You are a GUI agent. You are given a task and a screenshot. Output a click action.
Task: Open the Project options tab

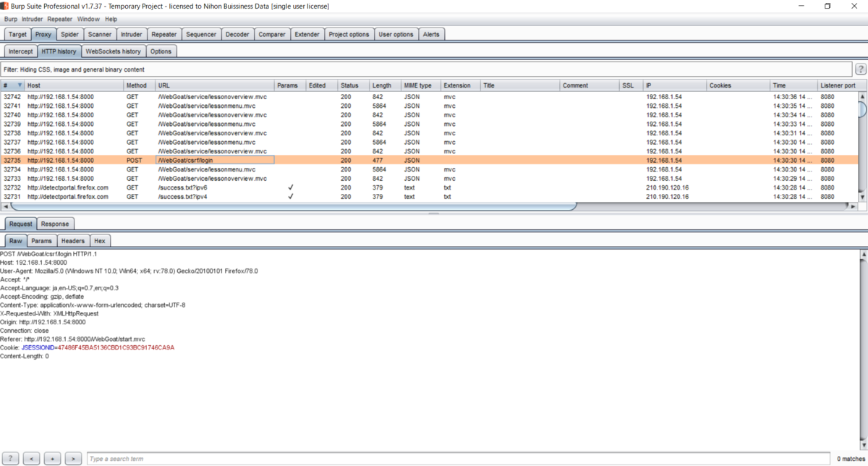(x=349, y=34)
